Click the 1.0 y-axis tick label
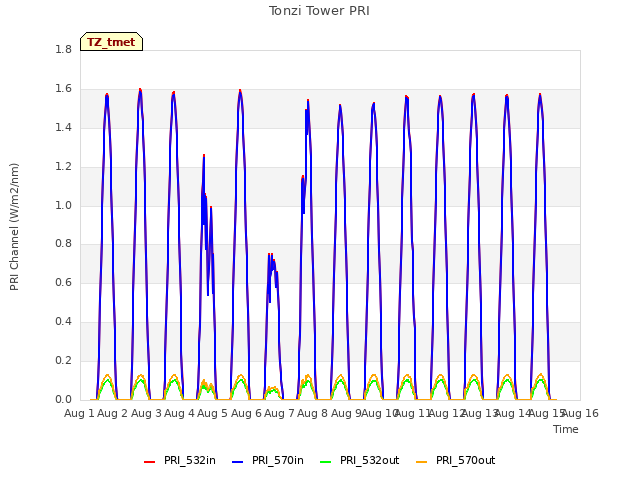Screen dimensions: 640x480 [x=63, y=205]
